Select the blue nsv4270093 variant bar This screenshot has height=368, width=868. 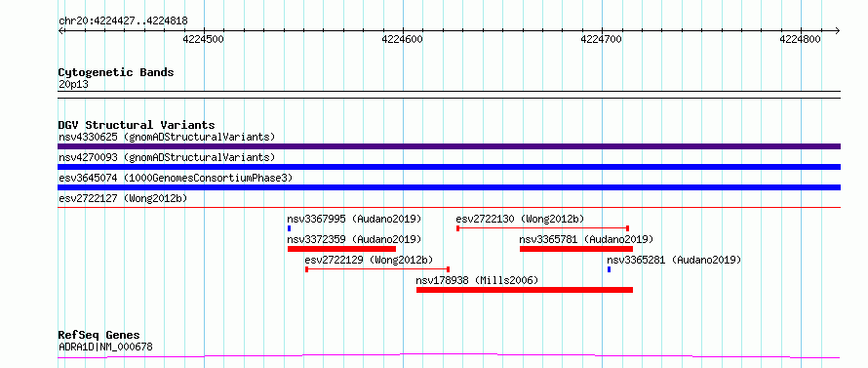[449, 167]
